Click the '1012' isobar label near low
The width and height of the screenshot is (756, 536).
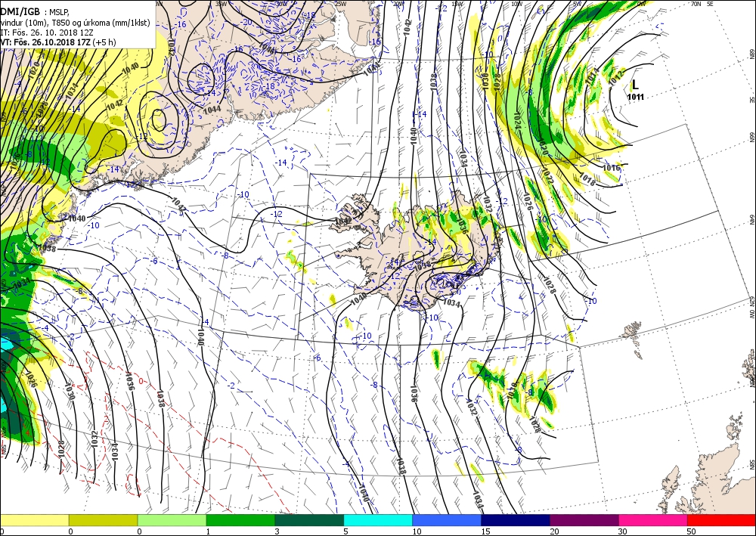(617, 79)
